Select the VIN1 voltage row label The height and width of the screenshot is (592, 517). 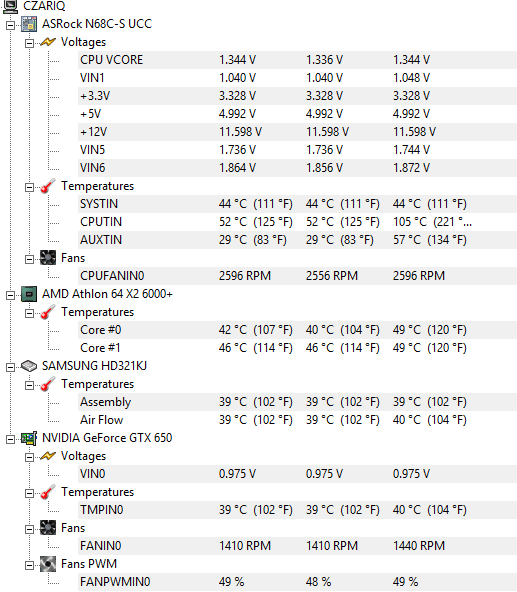pos(92,78)
